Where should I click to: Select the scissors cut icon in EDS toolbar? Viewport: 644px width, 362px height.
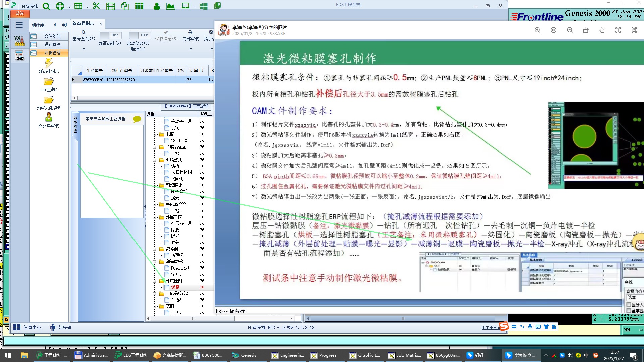(x=96, y=6)
